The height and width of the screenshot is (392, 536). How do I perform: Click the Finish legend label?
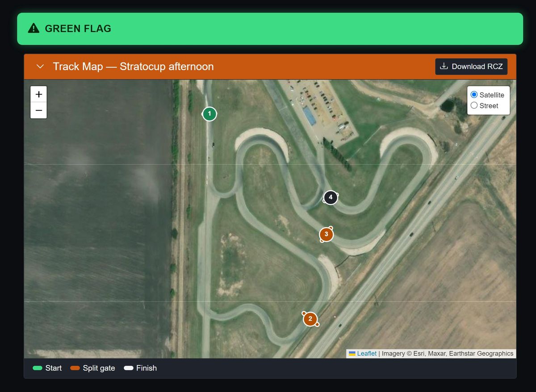coord(147,368)
